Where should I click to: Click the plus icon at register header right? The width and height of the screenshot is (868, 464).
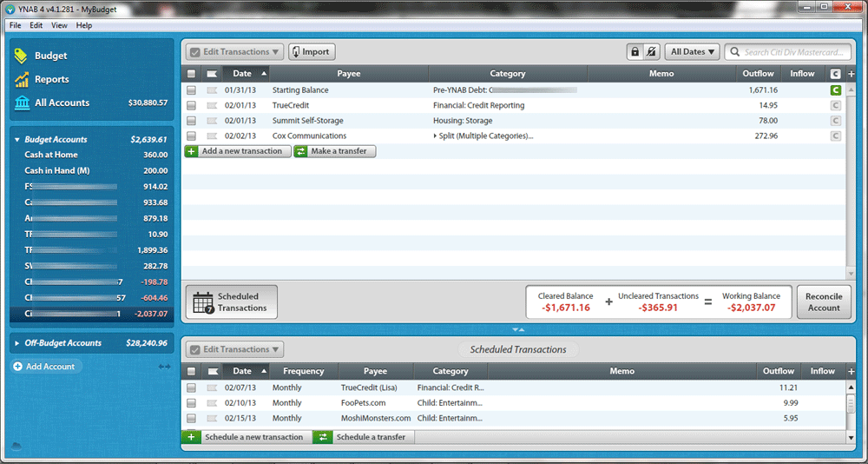click(852, 73)
